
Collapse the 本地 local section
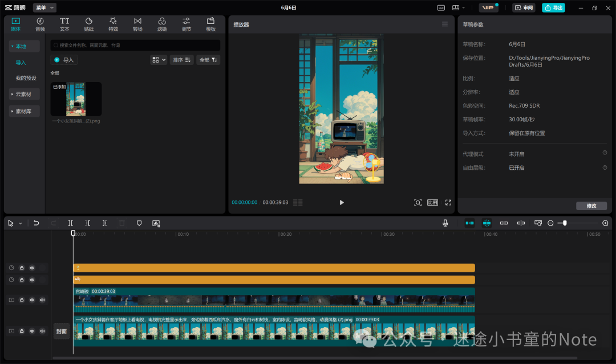coord(24,46)
